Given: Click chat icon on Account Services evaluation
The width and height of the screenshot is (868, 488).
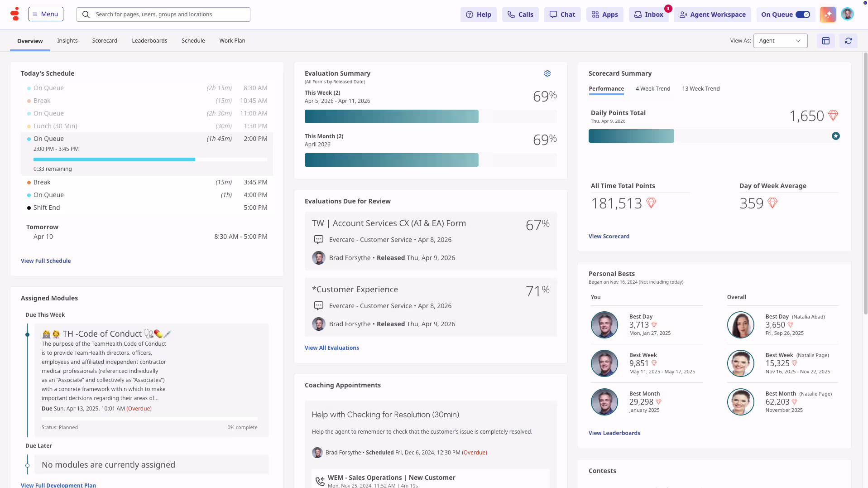Looking at the screenshot, I should coord(319,240).
